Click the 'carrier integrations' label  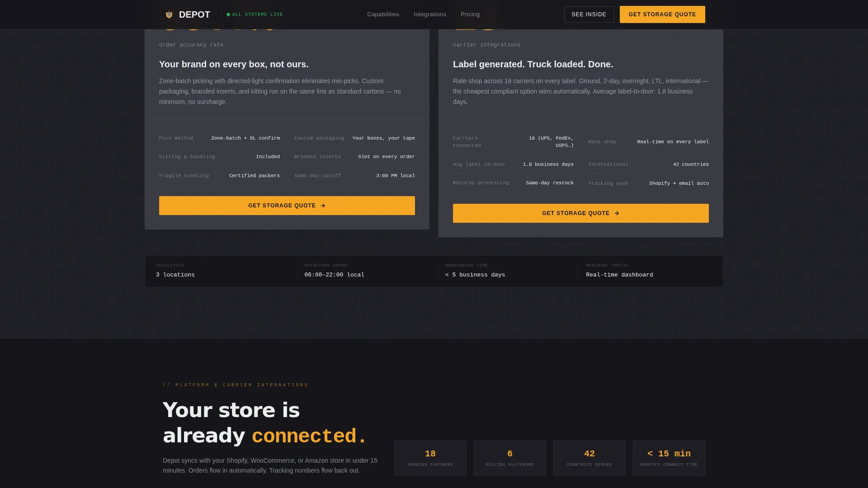(x=487, y=45)
